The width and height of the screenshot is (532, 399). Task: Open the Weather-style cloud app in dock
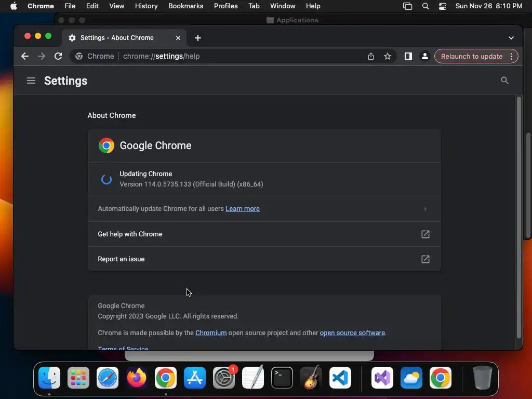(411, 378)
